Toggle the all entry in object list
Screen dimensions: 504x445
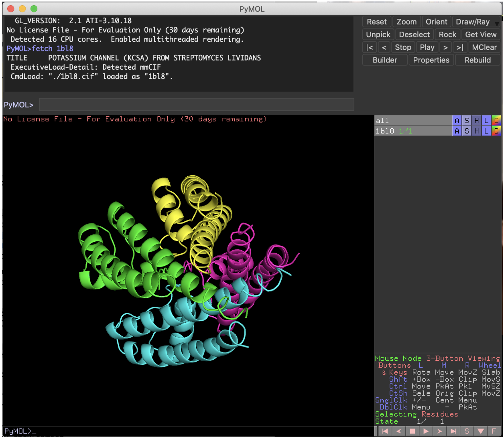[x=413, y=120]
